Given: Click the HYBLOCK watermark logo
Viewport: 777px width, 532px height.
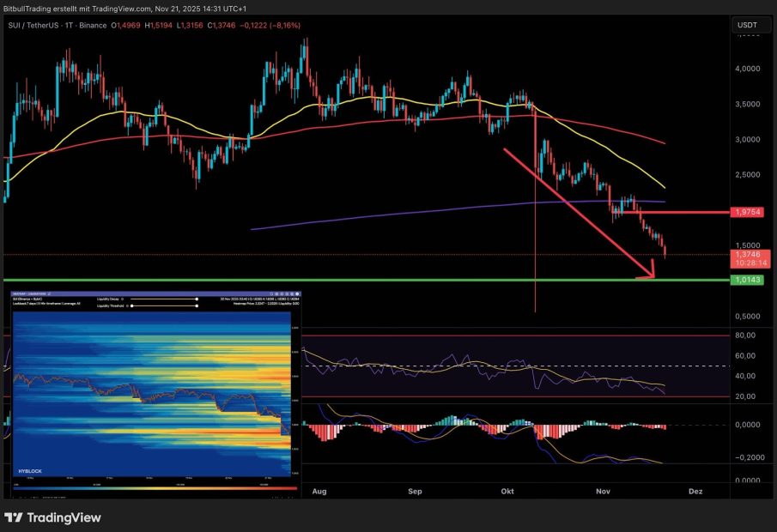Looking at the screenshot, I should (x=31, y=471).
